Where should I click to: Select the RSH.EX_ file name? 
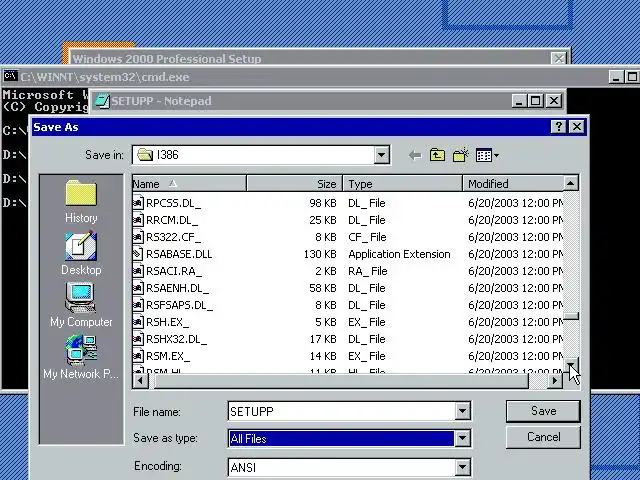pos(167,322)
